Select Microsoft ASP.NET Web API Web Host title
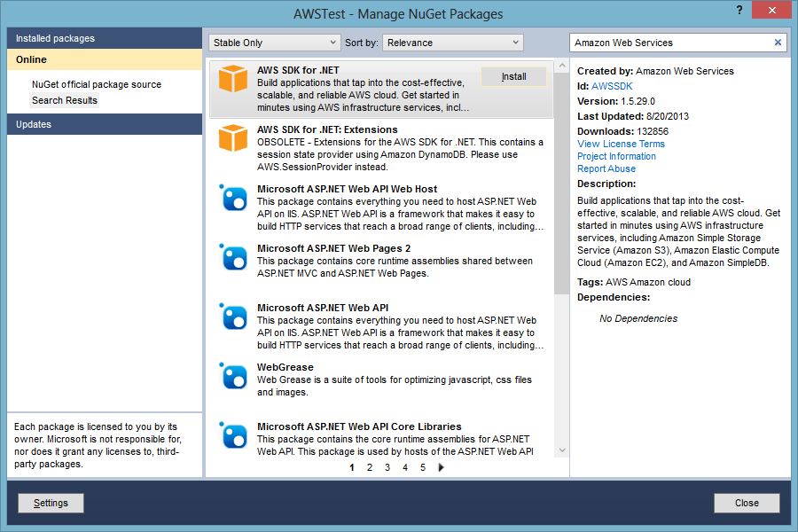The width and height of the screenshot is (798, 532). [347, 189]
